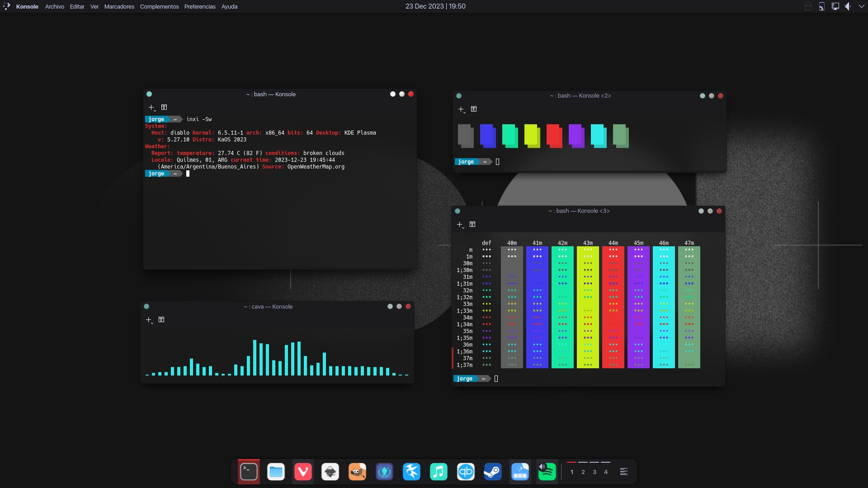This screenshot has height=488, width=868.
Task: Click the new tab plus button in Konsole <3>
Action: pyautogui.click(x=460, y=224)
